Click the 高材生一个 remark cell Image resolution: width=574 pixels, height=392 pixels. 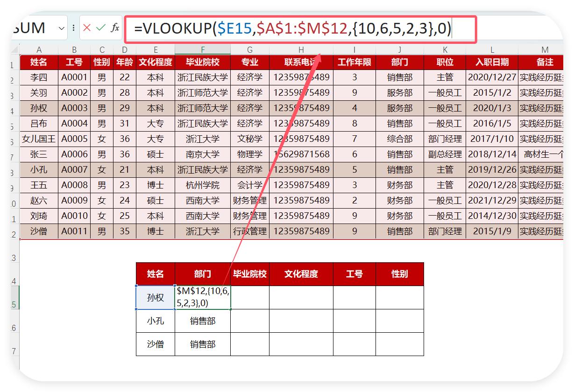pyautogui.click(x=542, y=154)
